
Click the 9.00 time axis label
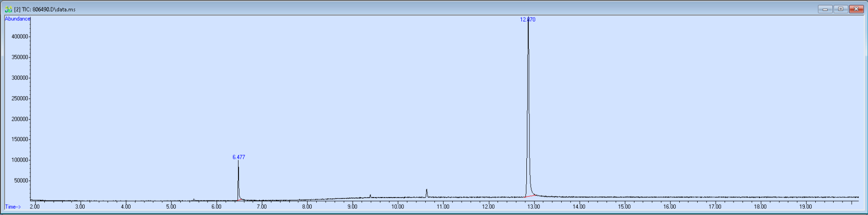pos(352,207)
